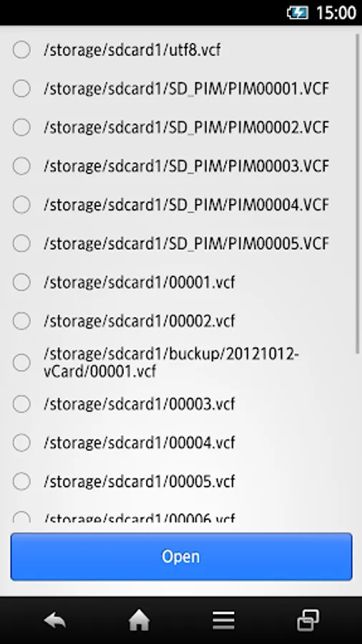Screen dimensions: 362x644
Task: Pick the 00004.vcf file option
Action: (x=21, y=443)
